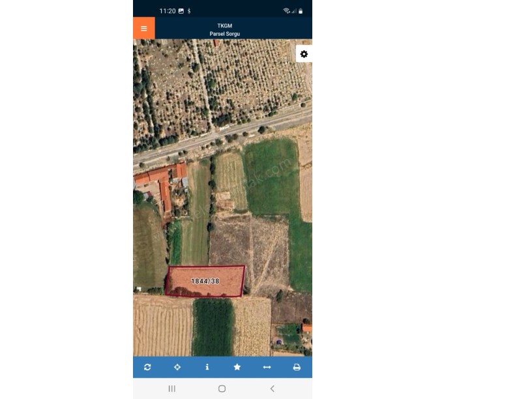This screenshot has width=532, height=399.
Task: Tap the refresh arrows icon
Action: (147, 367)
